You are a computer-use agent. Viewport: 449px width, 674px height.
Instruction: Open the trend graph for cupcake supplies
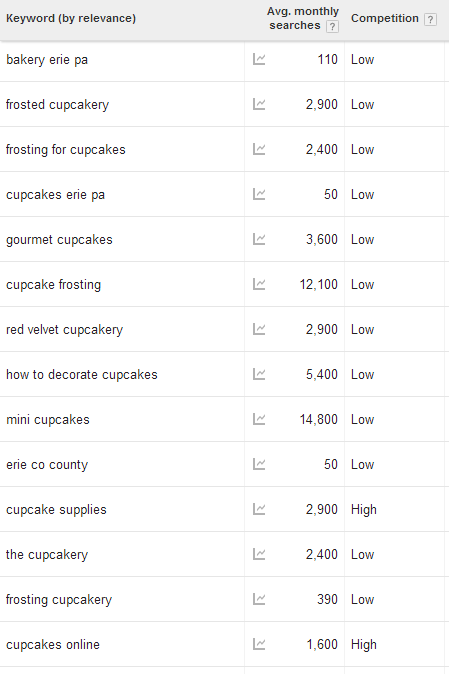tap(259, 509)
